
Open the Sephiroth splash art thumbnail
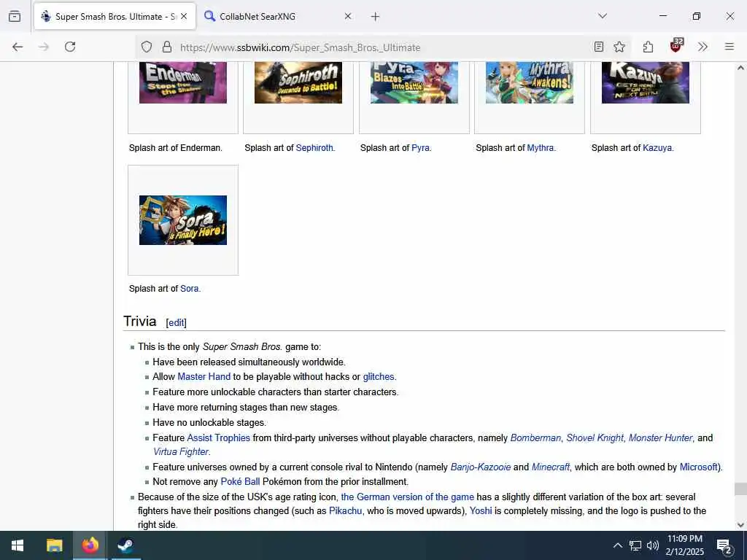(298, 82)
